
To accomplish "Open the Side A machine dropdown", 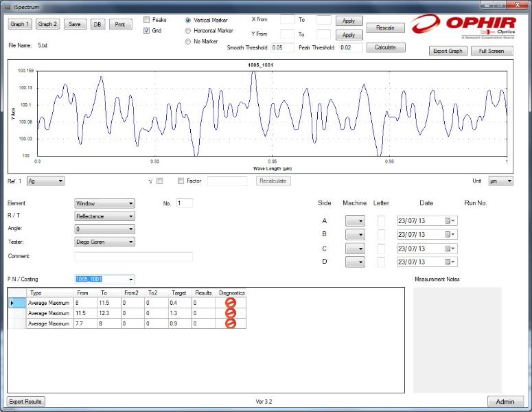I will 355,221.
